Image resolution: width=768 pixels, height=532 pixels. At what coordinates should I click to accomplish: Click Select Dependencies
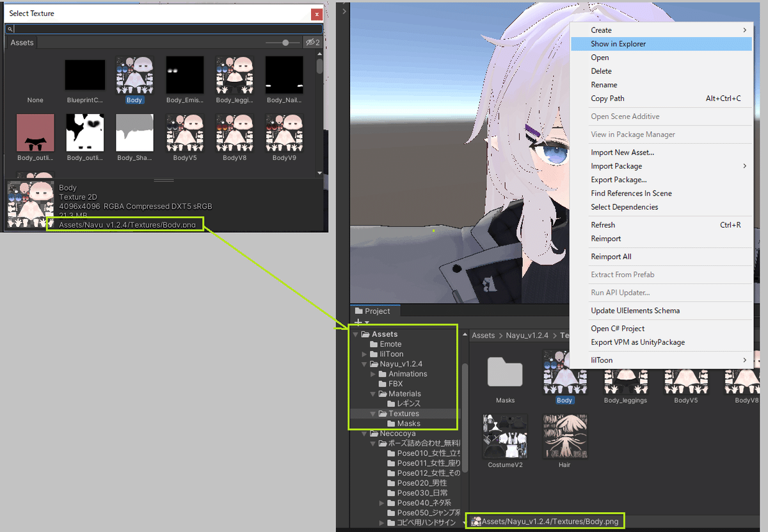(661, 207)
